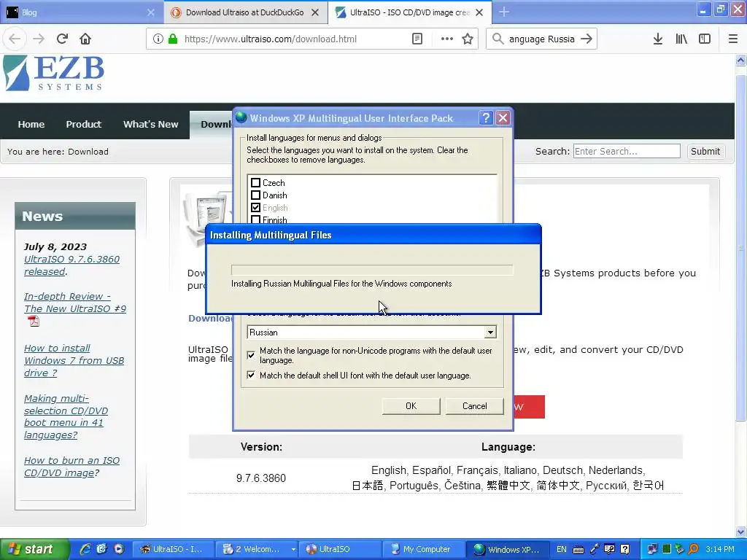Go back with the browser back arrow
The width and height of the screenshot is (747, 560).
15,39
